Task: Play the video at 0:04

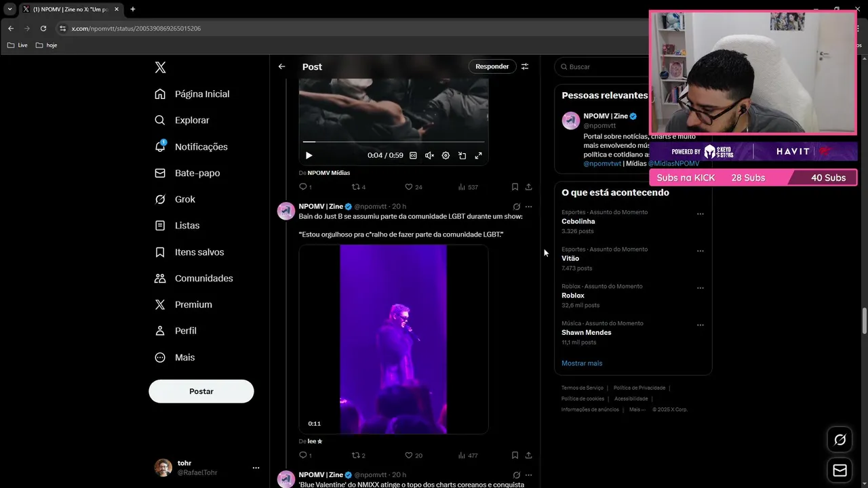Action: click(309, 155)
